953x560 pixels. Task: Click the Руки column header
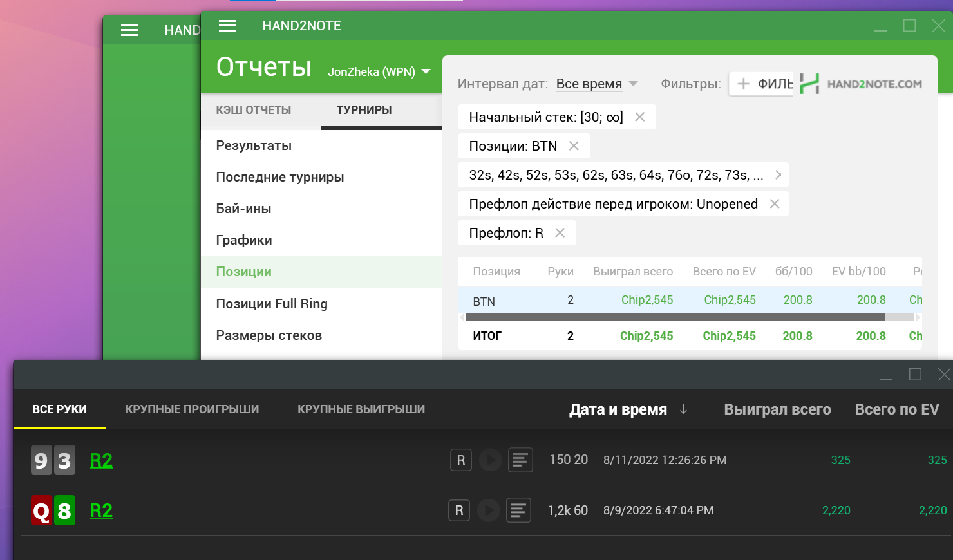(560, 272)
